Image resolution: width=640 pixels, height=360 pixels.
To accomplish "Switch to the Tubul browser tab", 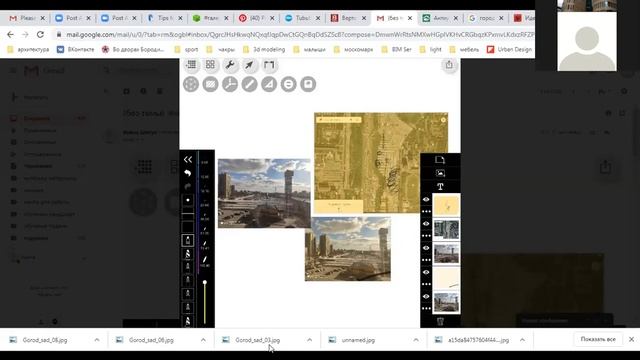I will coord(302,18).
